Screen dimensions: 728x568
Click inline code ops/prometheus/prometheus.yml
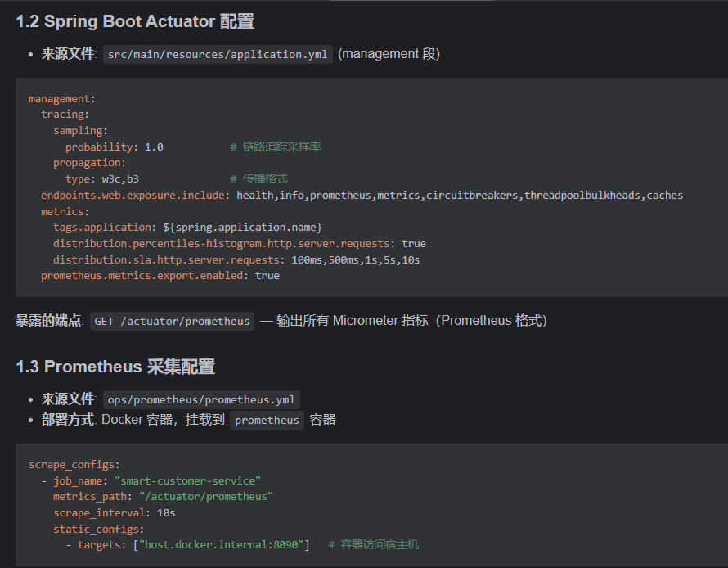201,400
